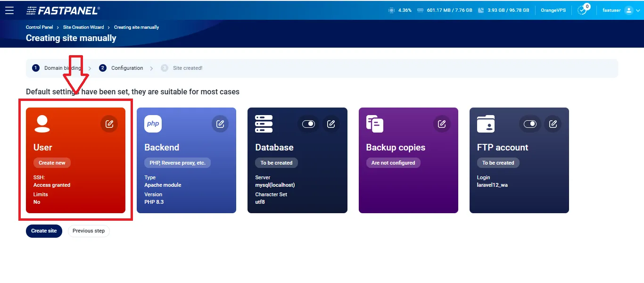
Task: Open the task queue notification icon
Action: click(x=583, y=10)
